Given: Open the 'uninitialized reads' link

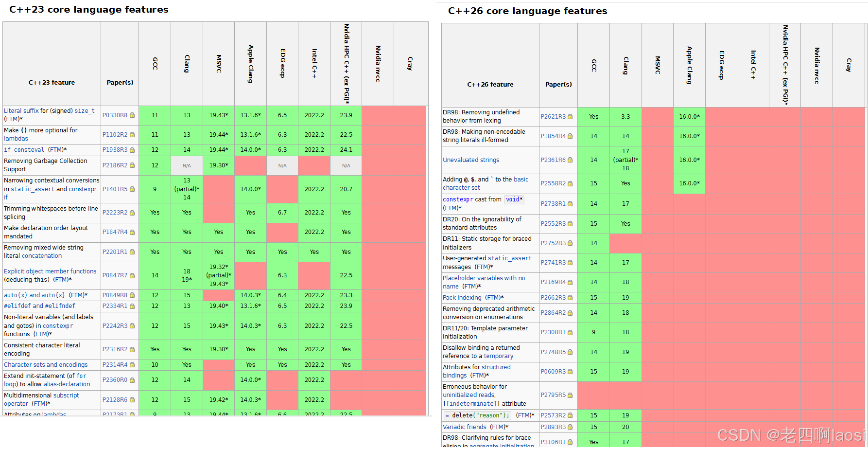Looking at the screenshot, I should click(x=469, y=395).
